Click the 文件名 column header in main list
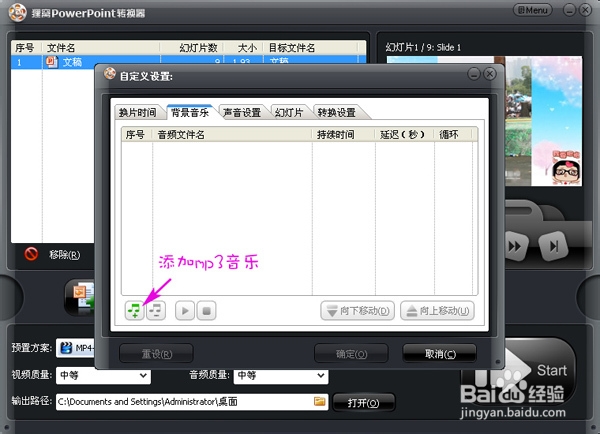 (100, 48)
